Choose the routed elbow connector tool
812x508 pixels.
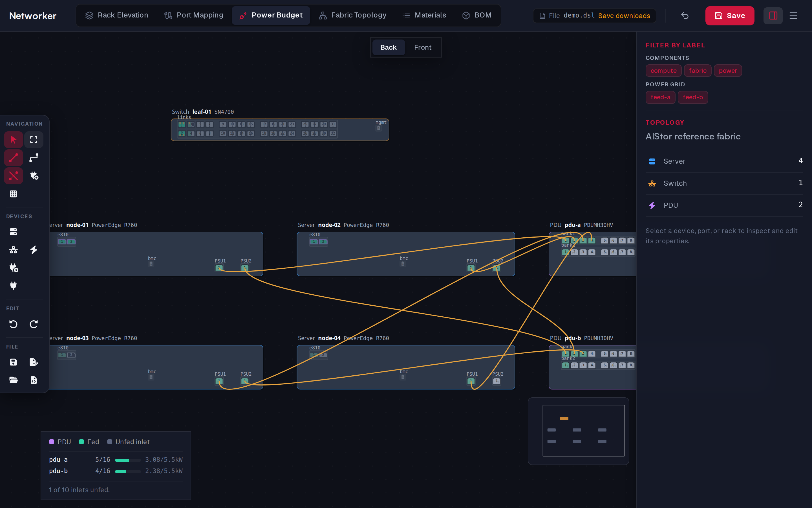pos(34,158)
